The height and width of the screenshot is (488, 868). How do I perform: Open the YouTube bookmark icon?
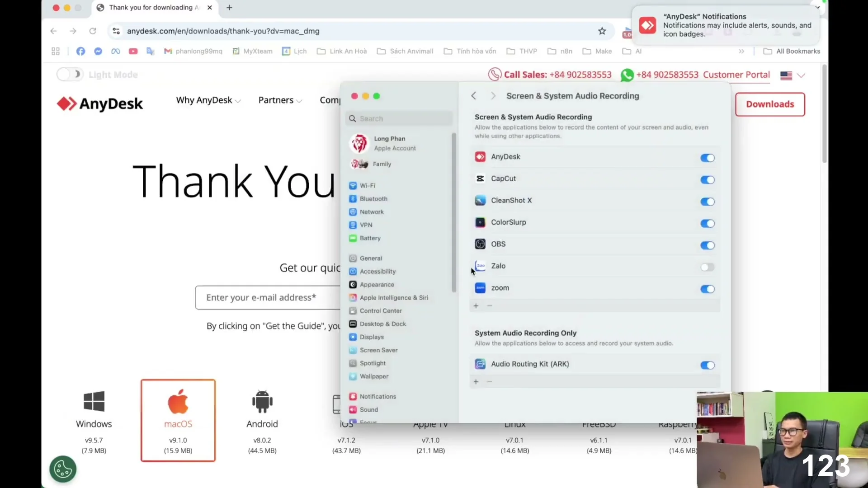pyautogui.click(x=133, y=52)
